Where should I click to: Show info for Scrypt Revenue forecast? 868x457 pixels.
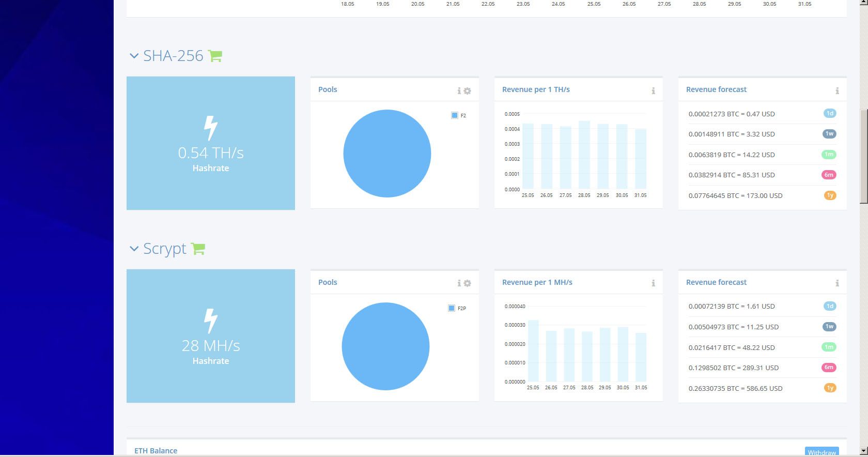(x=837, y=283)
